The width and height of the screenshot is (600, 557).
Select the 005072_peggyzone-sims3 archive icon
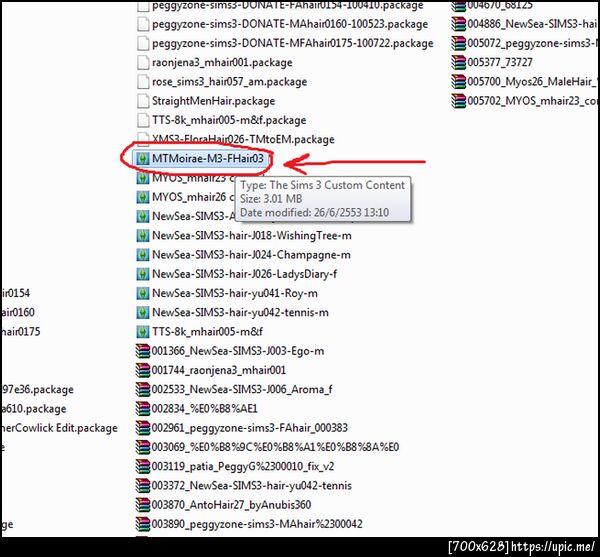[x=458, y=43]
